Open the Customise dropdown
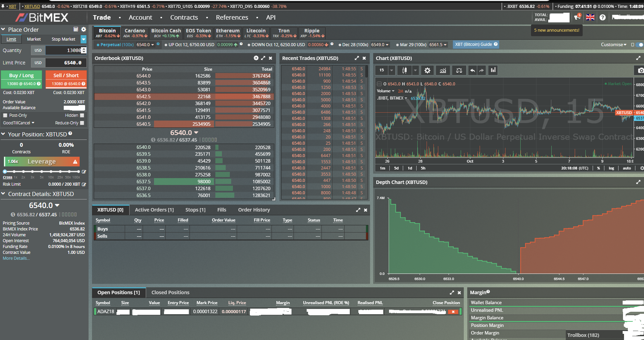 click(614, 44)
